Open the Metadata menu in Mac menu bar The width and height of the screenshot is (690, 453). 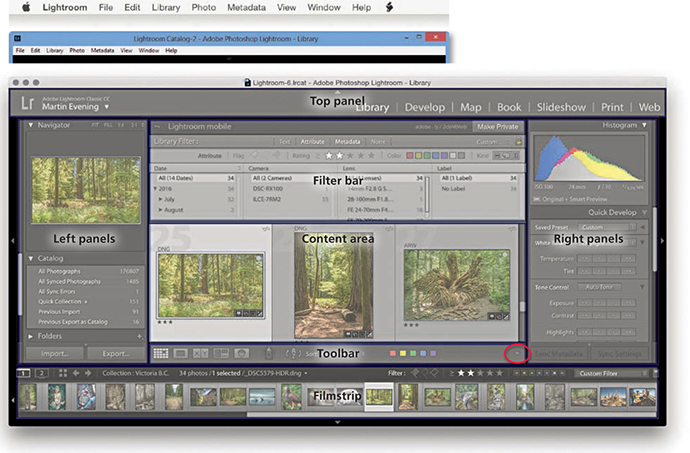[x=246, y=7]
